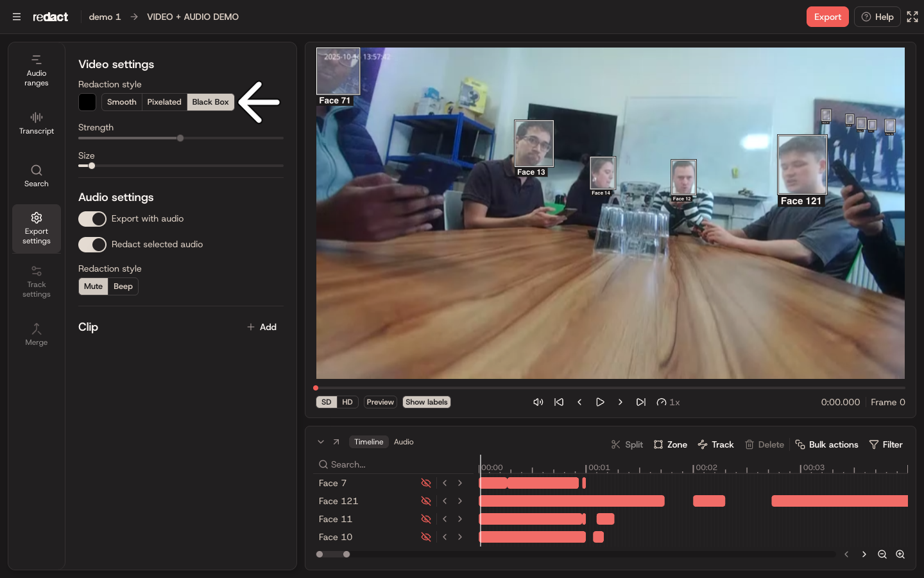Adjust the Strength slider handle

[x=180, y=138]
